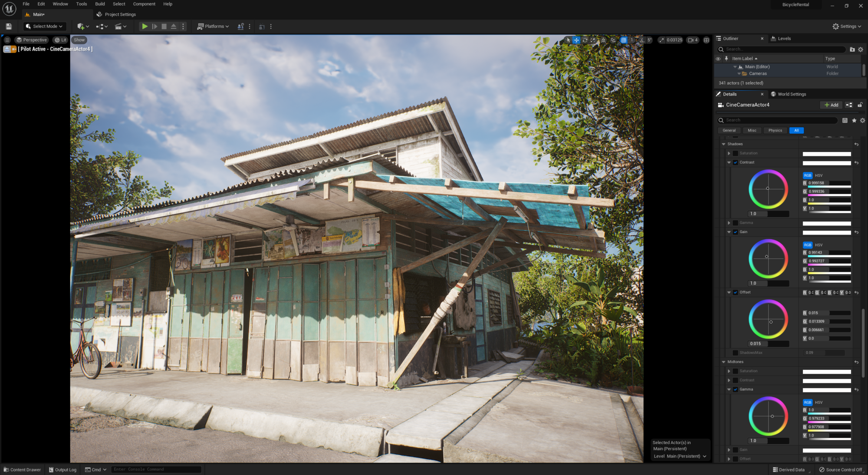Expand the Shadows Gamma row
This screenshot has height=475, width=868.
tap(729, 223)
